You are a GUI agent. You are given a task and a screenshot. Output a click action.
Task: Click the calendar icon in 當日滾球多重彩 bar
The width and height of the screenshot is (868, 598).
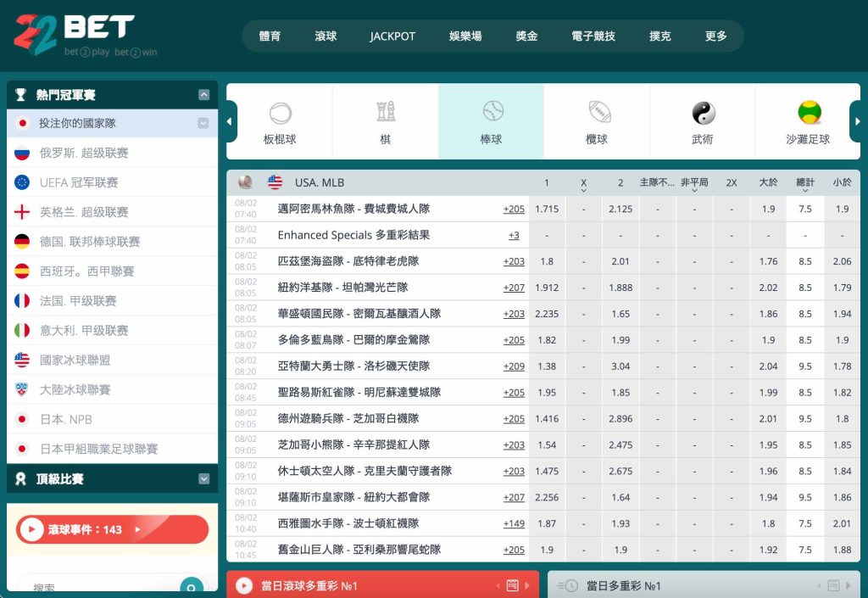(x=513, y=585)
